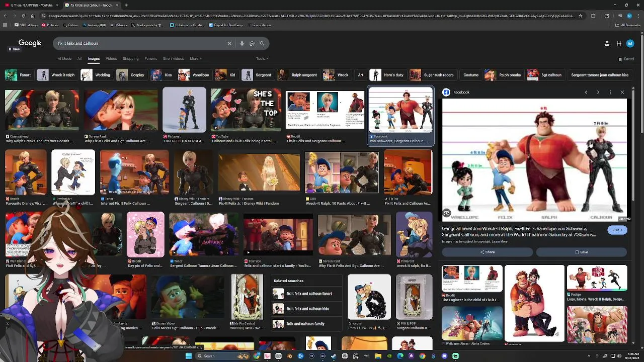
Task: Open the bookmarks apps grid icon
Action: click(x=5, y=25)
